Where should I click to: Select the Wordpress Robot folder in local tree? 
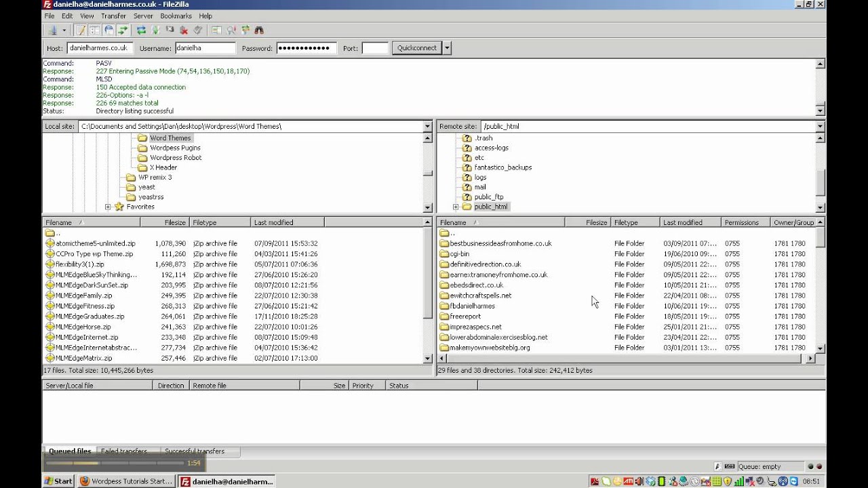coord(176,157)
